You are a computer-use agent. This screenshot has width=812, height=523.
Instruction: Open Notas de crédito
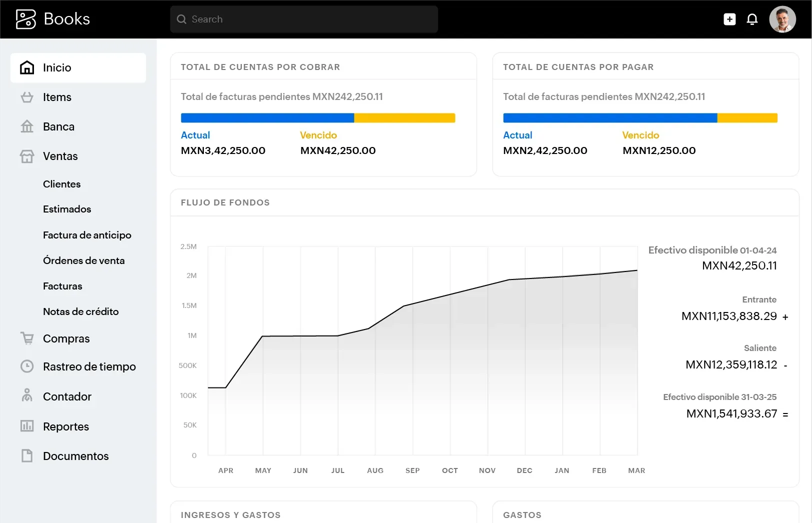click(80, 311)
